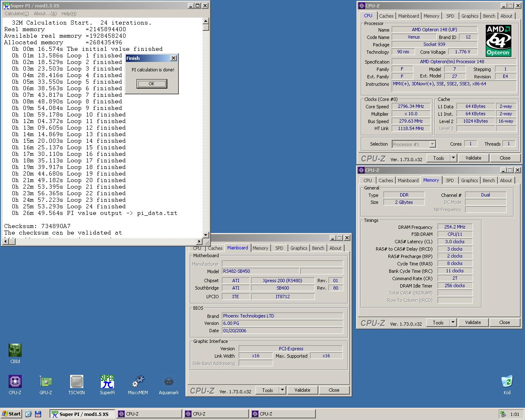
Task: Click Close in the Mainboard window
Action: pos(334,390)
